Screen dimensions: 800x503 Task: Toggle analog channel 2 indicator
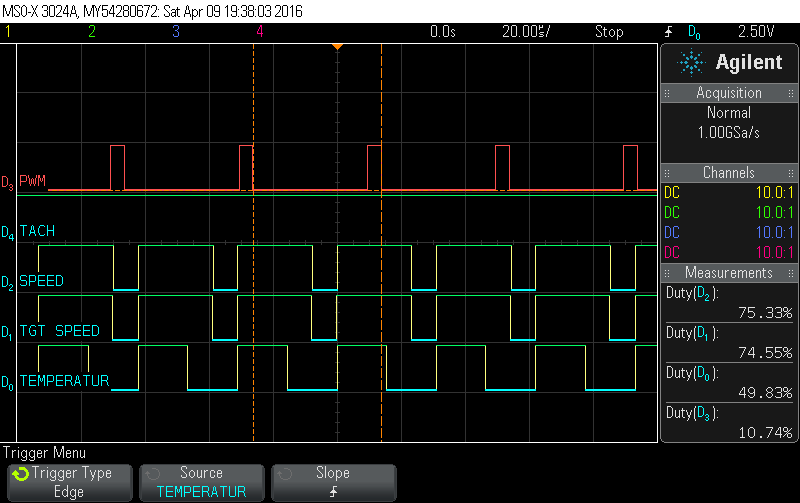pyautogui.click(x=91, y=32)
